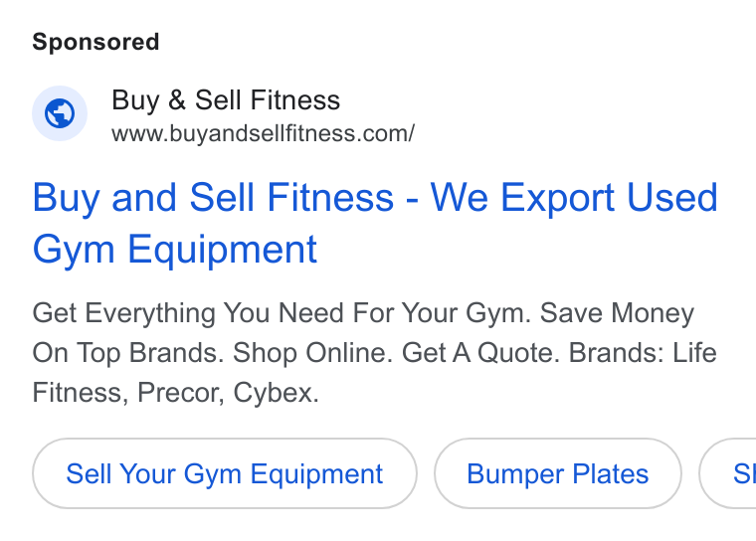756x541 pixels.
Task: Click the blue globe favicon icon
Action: point(60,113)
